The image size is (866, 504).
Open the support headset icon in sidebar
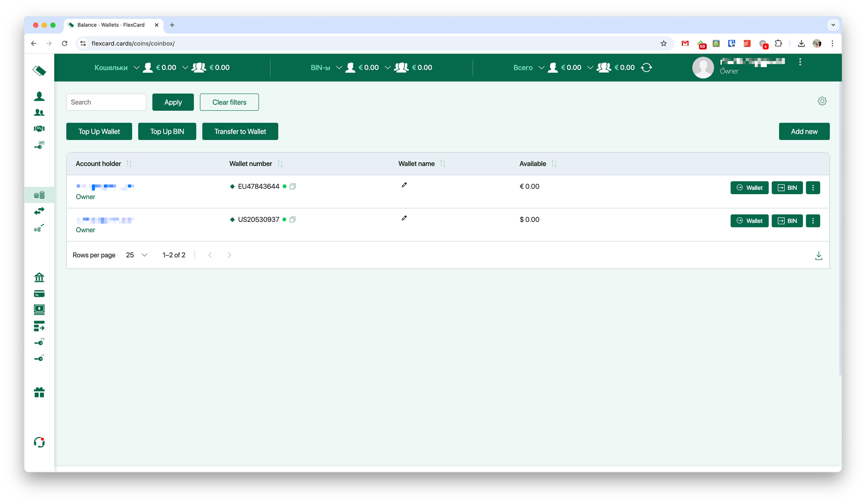pyautogui.click(x=39, y=442)
